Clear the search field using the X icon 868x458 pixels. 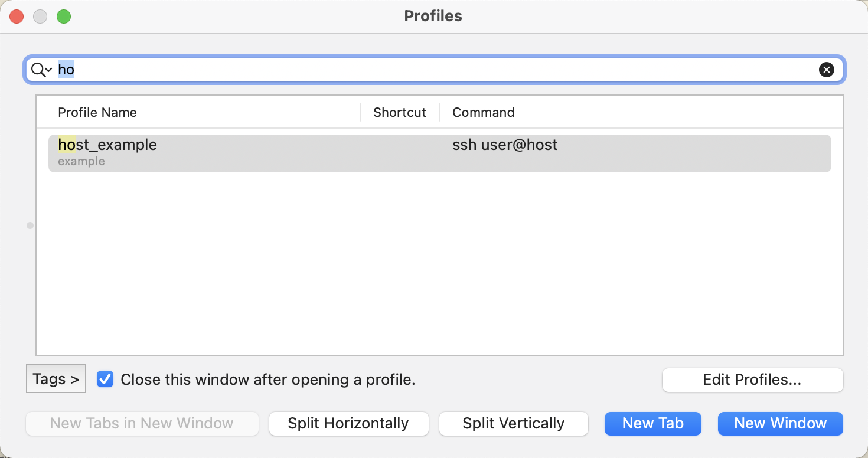click(x=826, y=70)
